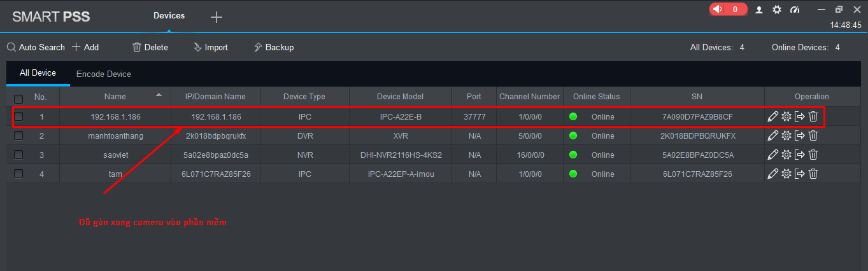Click the user account icon in title bar

pos(759,10)
